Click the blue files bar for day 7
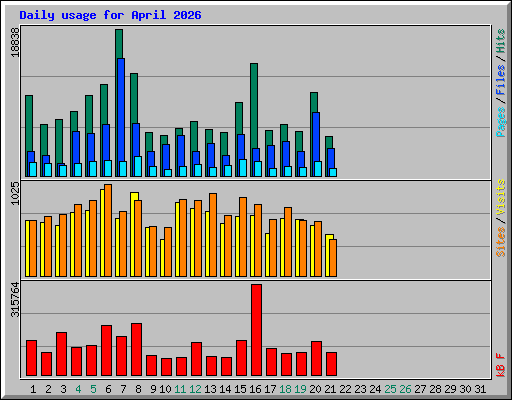The width and height of the screenshot is (512, 400). (x=121, y=110)
